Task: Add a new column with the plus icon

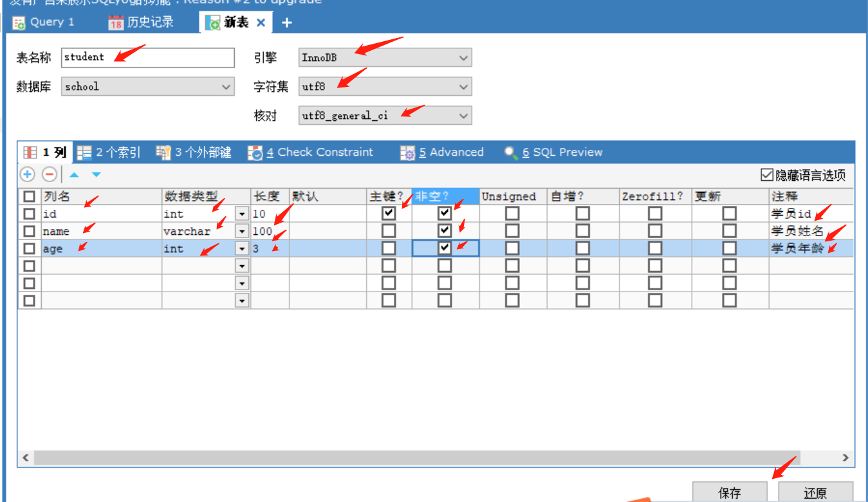Action: [x=28, y=174]
